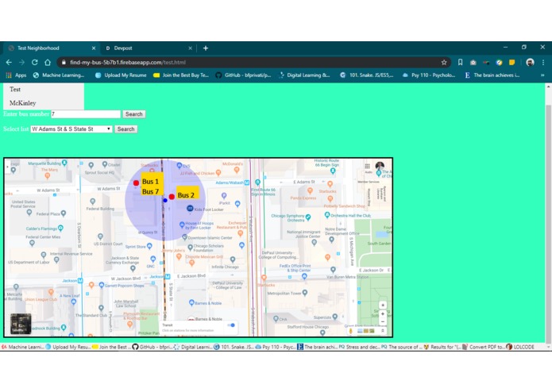Image resolution: width=552 pixels, height=392 pixels.
Task: Open Chrome three-dot menu
Action: click(x=543, y=62)
